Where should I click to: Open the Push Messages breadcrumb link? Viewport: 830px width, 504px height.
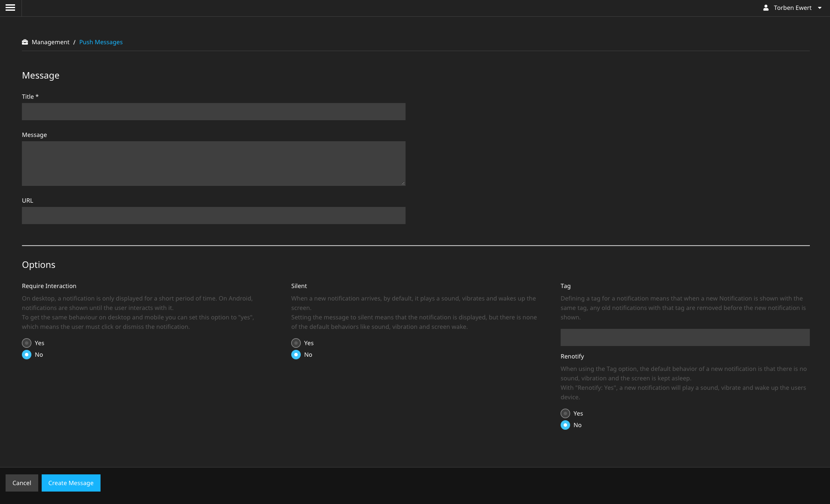coord(101,42)
